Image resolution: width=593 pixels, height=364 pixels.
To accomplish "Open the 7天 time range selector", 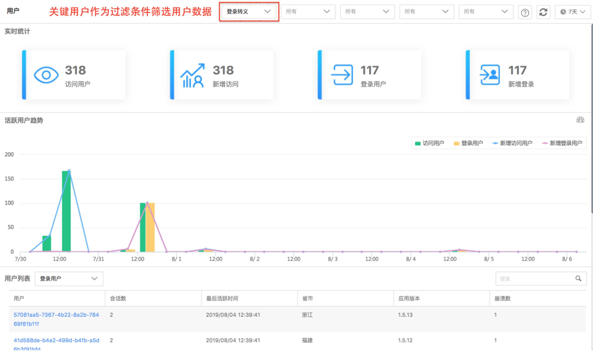I will click(573, 12).
